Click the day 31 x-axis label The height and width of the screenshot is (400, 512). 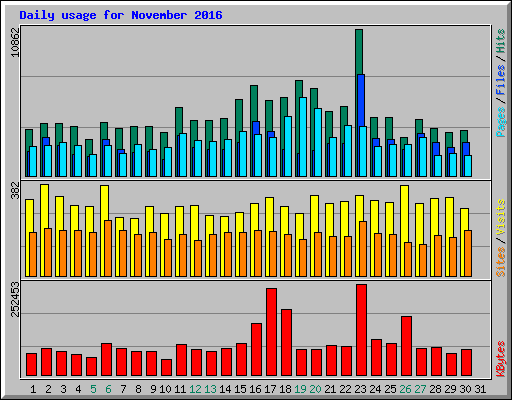tap(480, 389)
